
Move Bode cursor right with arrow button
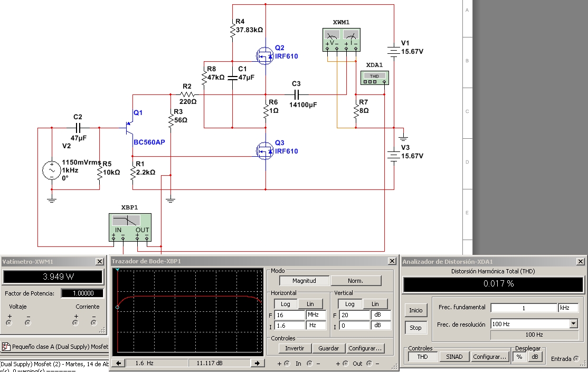point(257,363)
